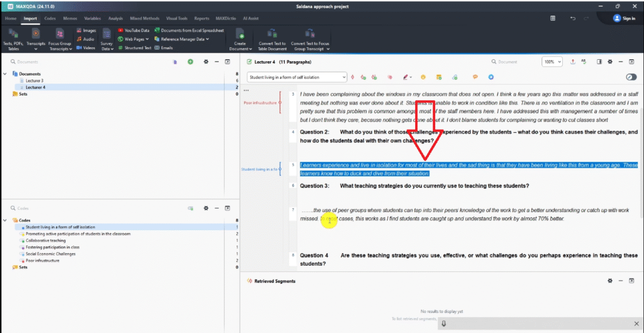Click the YouTube Data import icon

click(x=120, y=30)
